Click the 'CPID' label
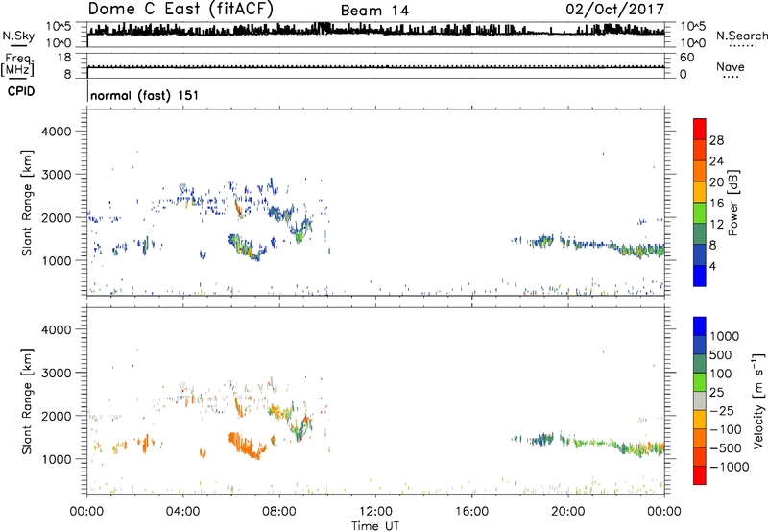768x532 pixels. 21,91
